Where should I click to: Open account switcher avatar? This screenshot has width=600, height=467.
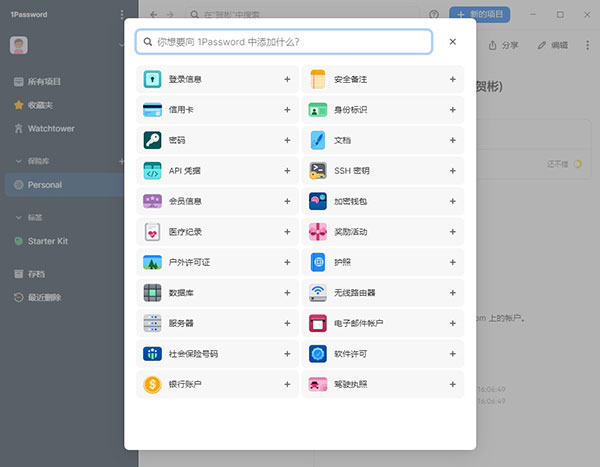point(19,45)
